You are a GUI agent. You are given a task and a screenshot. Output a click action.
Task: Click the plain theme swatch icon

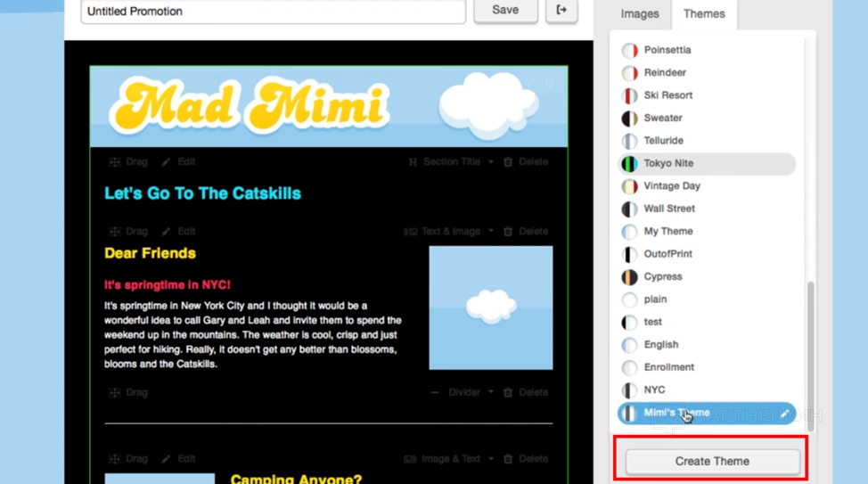(x=629, y=299)
